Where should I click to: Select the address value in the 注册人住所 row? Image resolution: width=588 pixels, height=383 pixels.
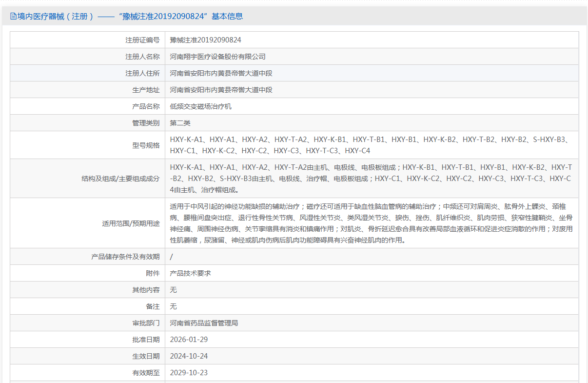(221, 73)
